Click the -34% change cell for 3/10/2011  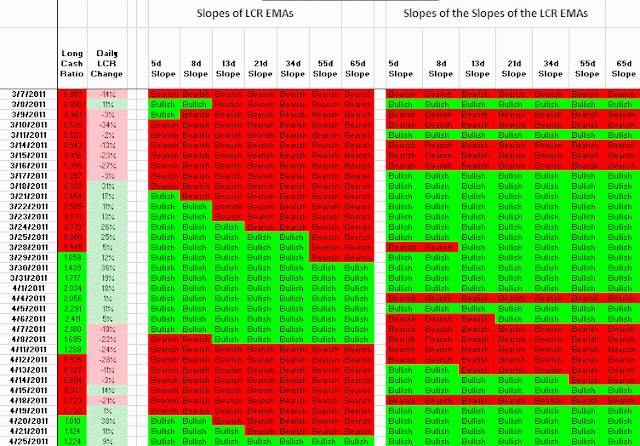click(107, 125)
